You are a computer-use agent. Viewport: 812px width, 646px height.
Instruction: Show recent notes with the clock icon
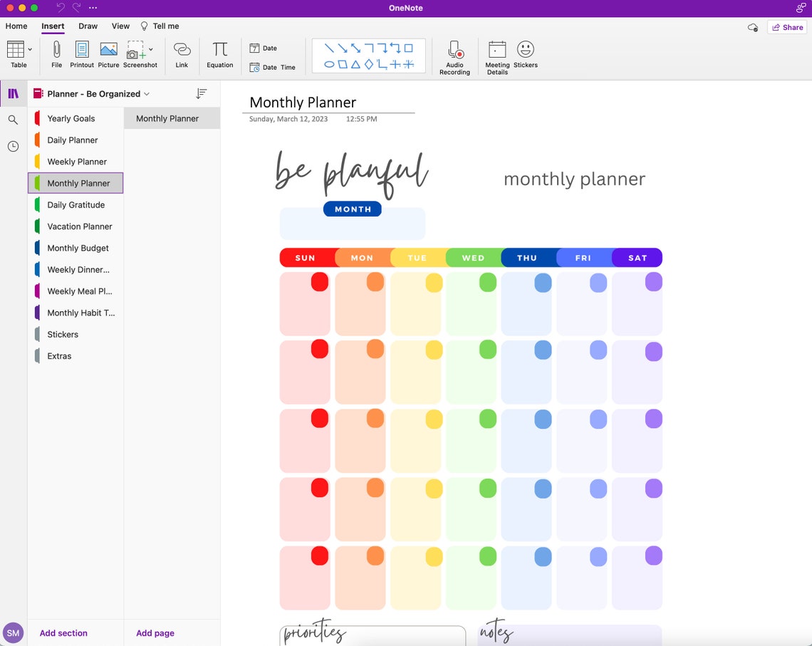[x=13, y=146]
